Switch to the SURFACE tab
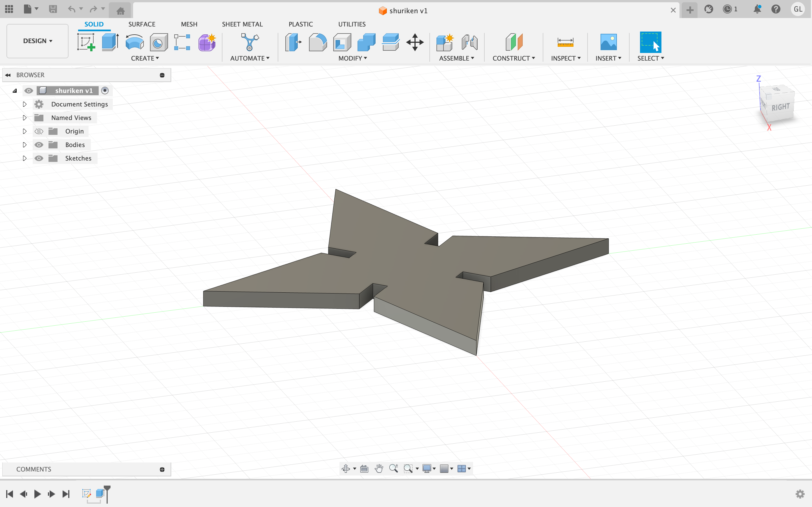Image resolution: width=812 pixels, height=507 pixels. point(142,24)
